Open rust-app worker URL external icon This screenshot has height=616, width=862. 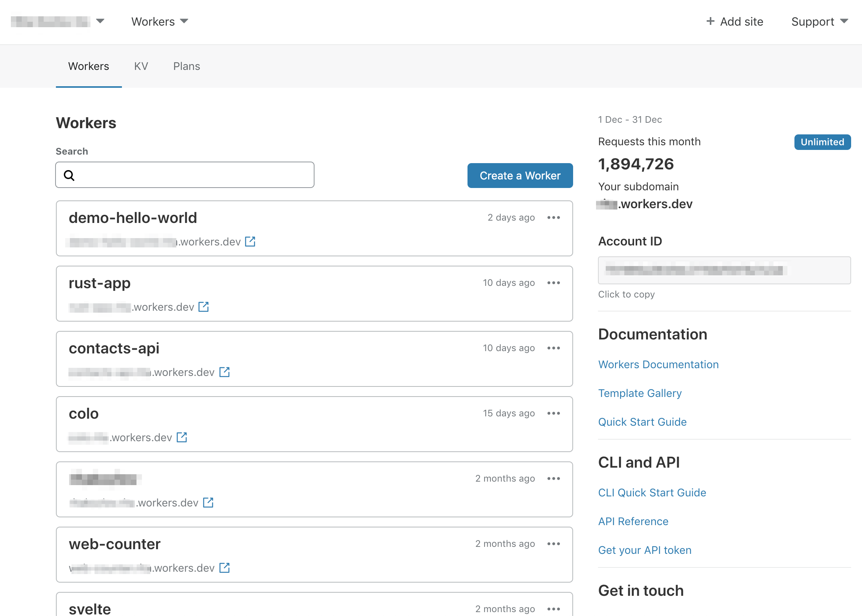coord(203,307)
